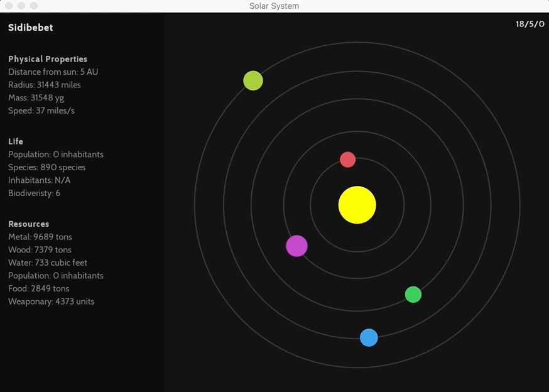Screen dimensions: 549x392
Task: Select the dark green planet
Action: point(413,294)
